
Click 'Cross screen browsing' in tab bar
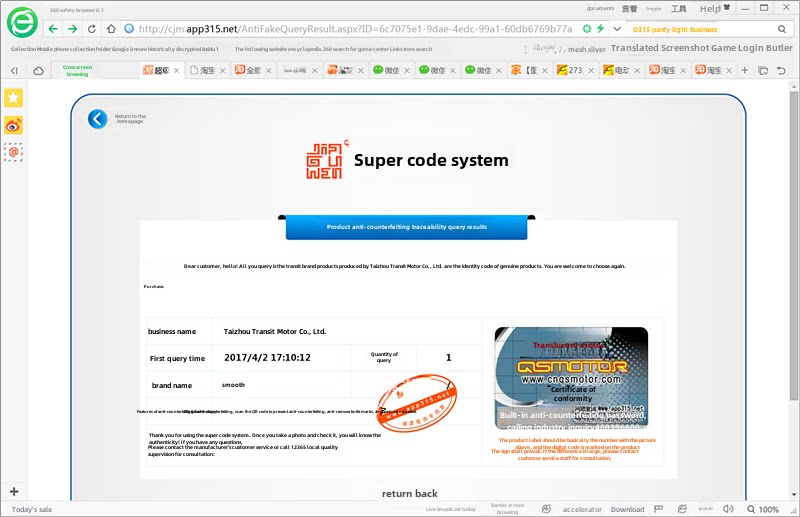click(x=78, y=70)
